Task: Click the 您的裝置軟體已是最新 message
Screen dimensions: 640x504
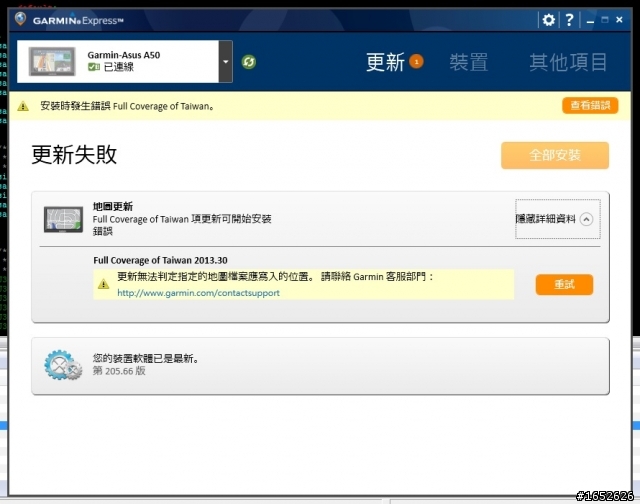Action: (x=145, y=358)
